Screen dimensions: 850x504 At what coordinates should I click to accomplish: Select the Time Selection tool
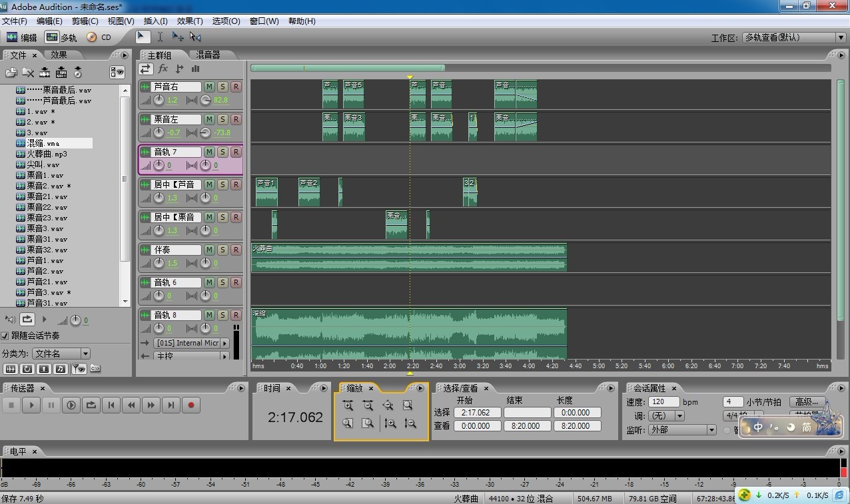[x=160, y=37]
